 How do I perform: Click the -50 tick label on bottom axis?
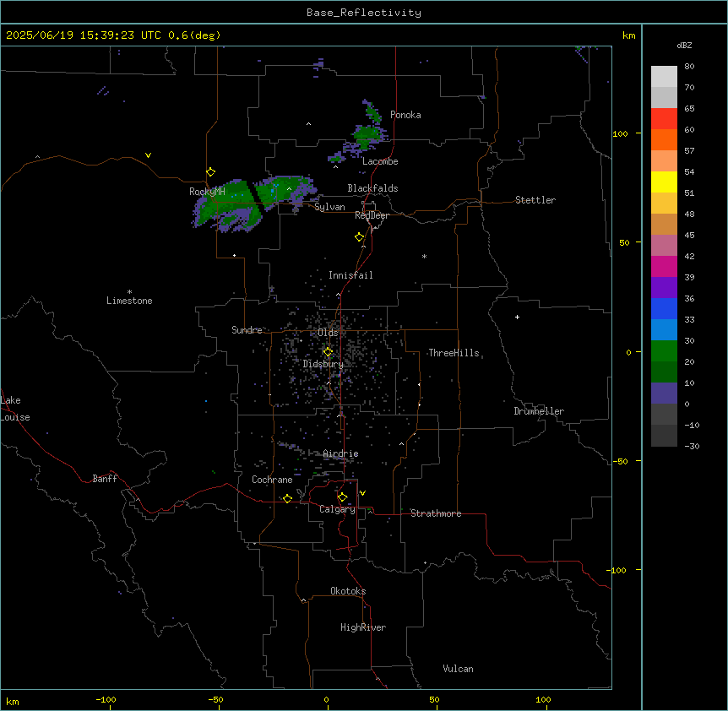point(215,700)
